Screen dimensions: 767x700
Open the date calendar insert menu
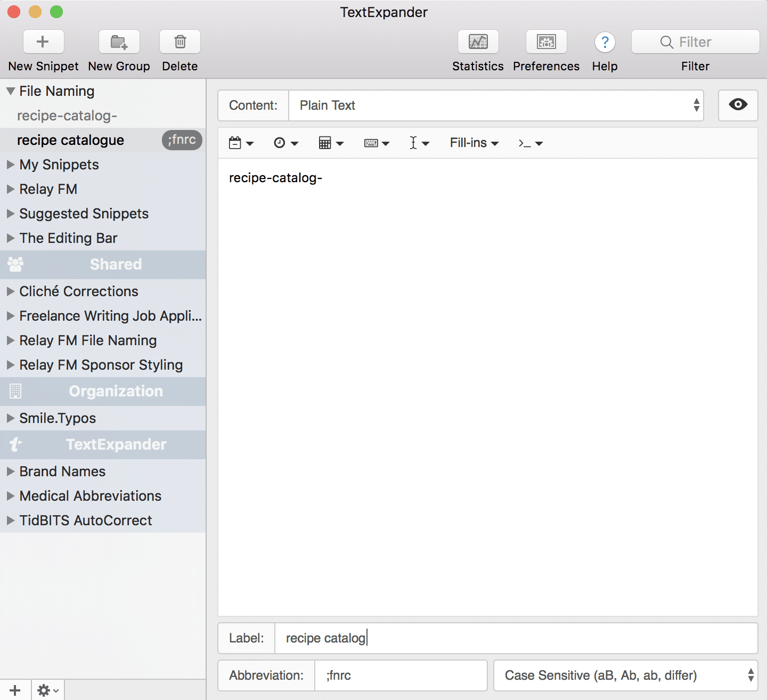click(x=241, y=143)
